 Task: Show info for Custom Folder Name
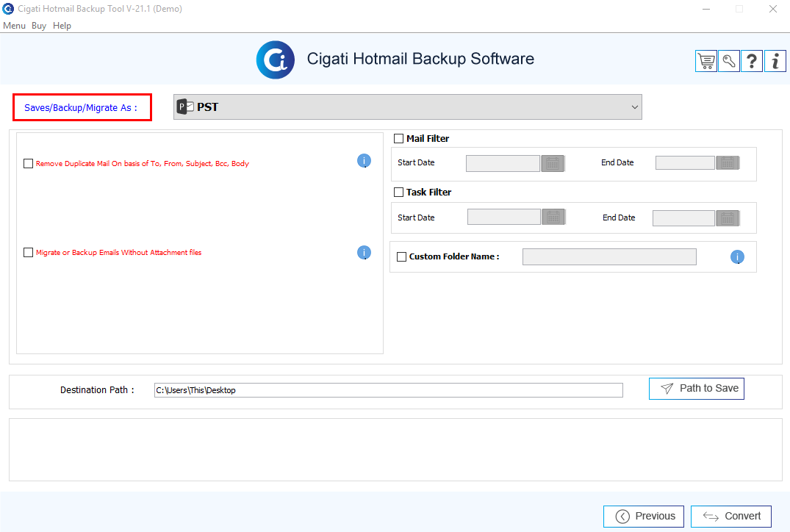click(x=737, y=257)
